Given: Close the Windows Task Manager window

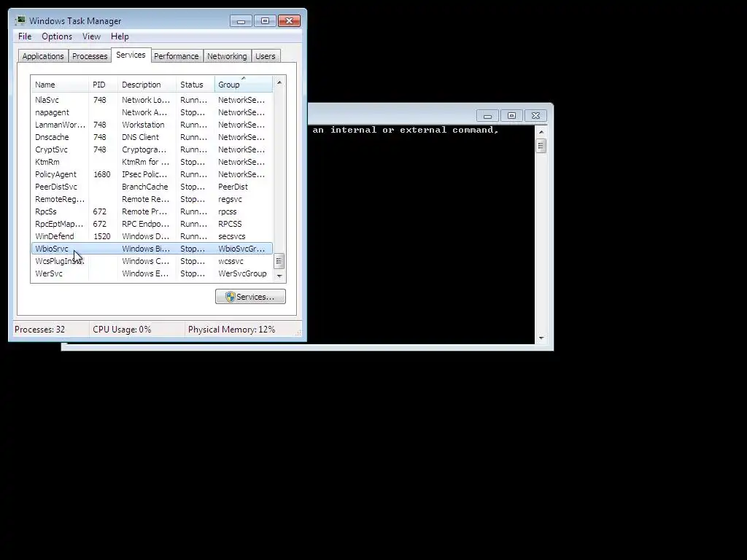Looking at the screenshot, I should tap(289, 21).
